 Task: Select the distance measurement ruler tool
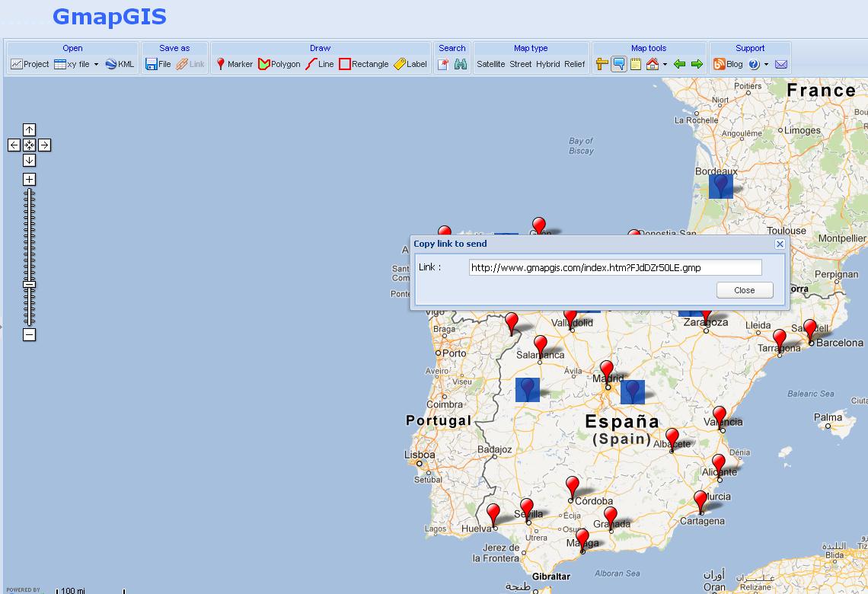(x=601, y=65)
